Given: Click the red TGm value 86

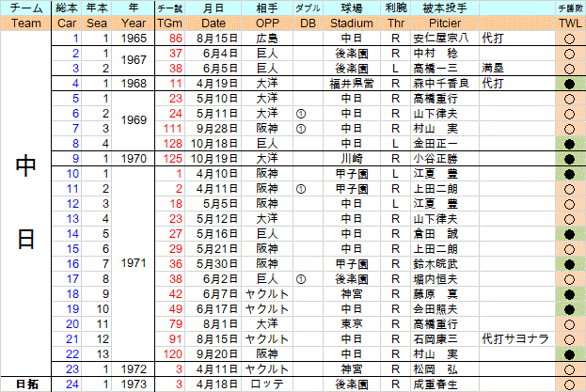Looking at the screenshot, I should (x=176, y=39).
